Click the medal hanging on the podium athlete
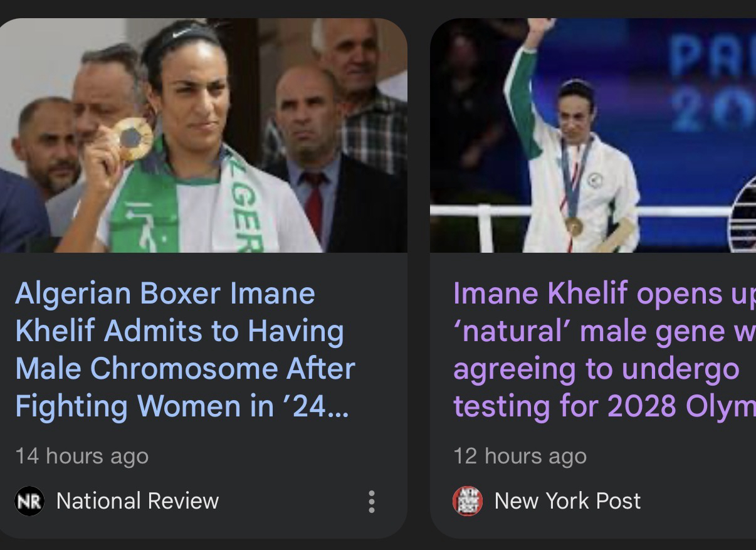The height and width of the screenshot is (550, 756). coord(573,225)
